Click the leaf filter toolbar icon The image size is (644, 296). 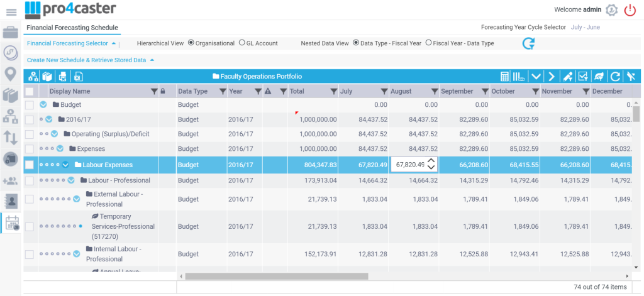[x=599, y=77]
